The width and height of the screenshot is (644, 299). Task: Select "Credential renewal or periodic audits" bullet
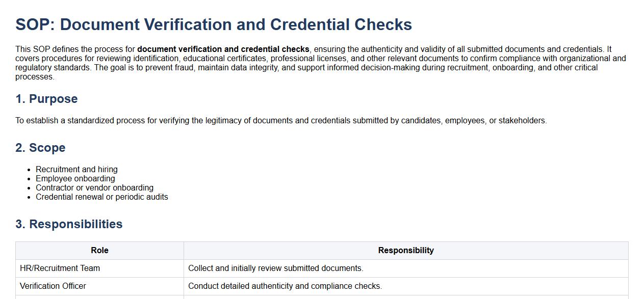click(101, 197)
